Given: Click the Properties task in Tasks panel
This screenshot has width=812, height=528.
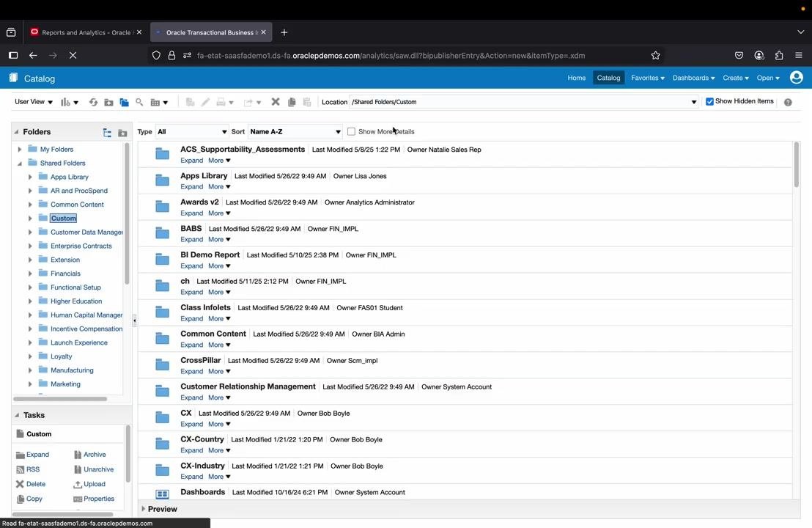Looking at the screenshot, I should (x=94, y=499).
